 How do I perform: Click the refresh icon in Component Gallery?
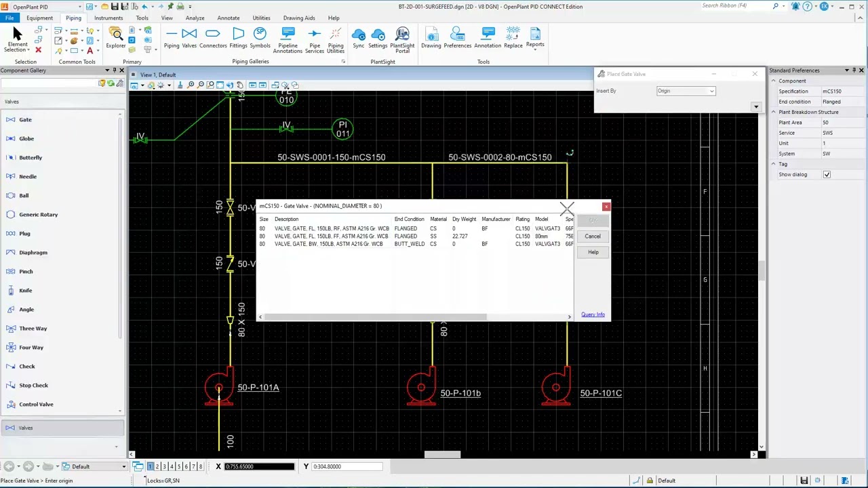pos(111,83)
